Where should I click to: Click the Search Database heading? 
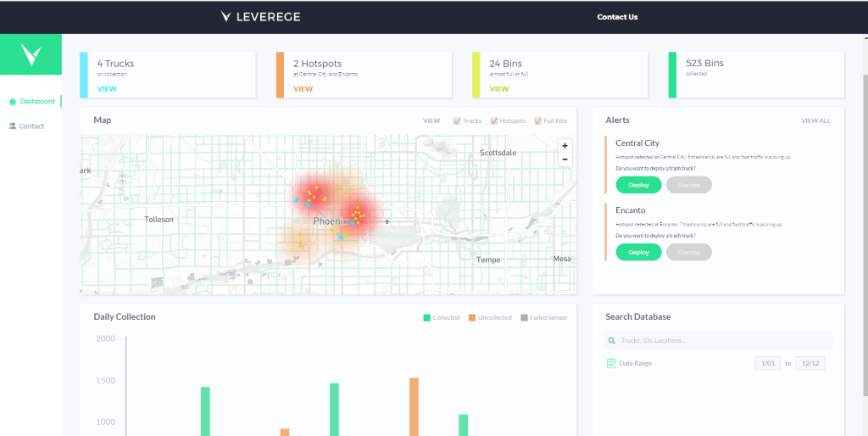pos(637,317)
